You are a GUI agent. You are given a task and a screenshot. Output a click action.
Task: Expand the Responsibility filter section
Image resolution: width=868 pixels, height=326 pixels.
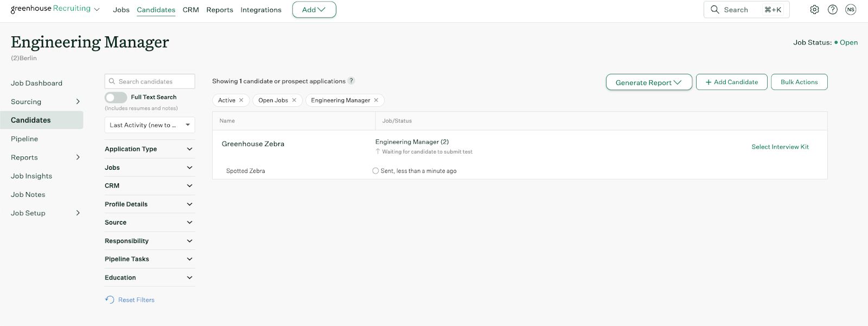point(149,241)
